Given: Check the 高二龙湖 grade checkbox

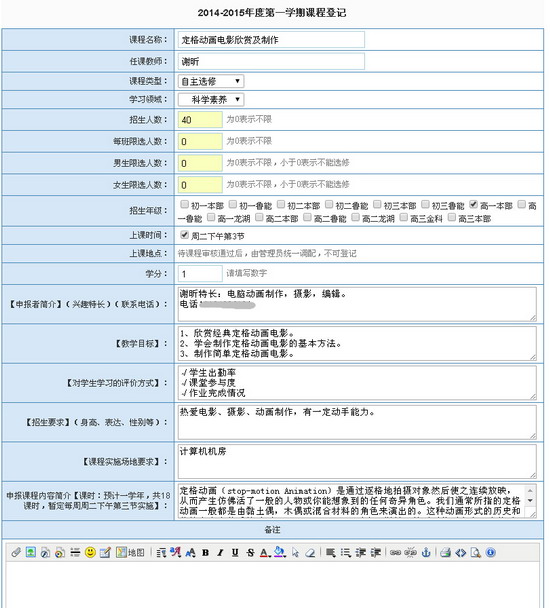Looking at the screenshot, I should coord(355,217).
